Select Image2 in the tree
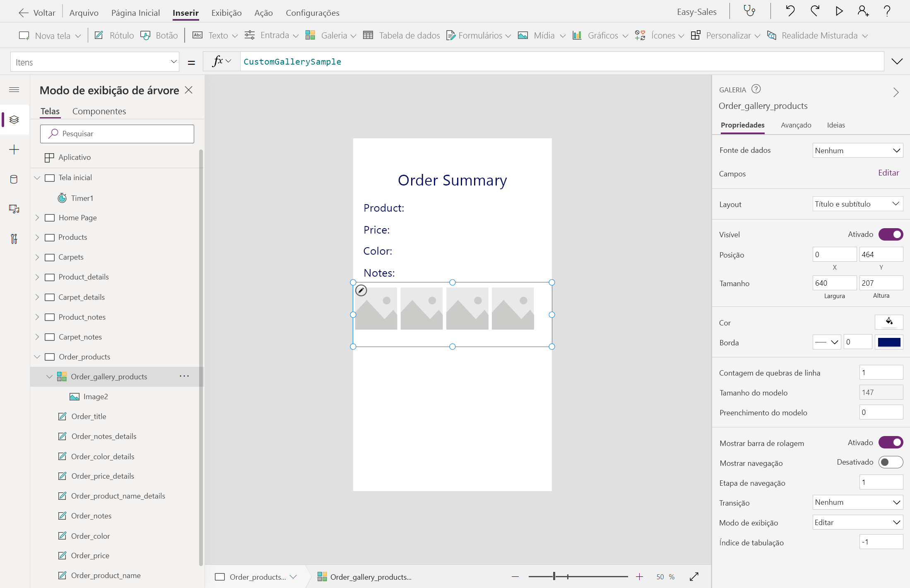 tap(96, 397)
